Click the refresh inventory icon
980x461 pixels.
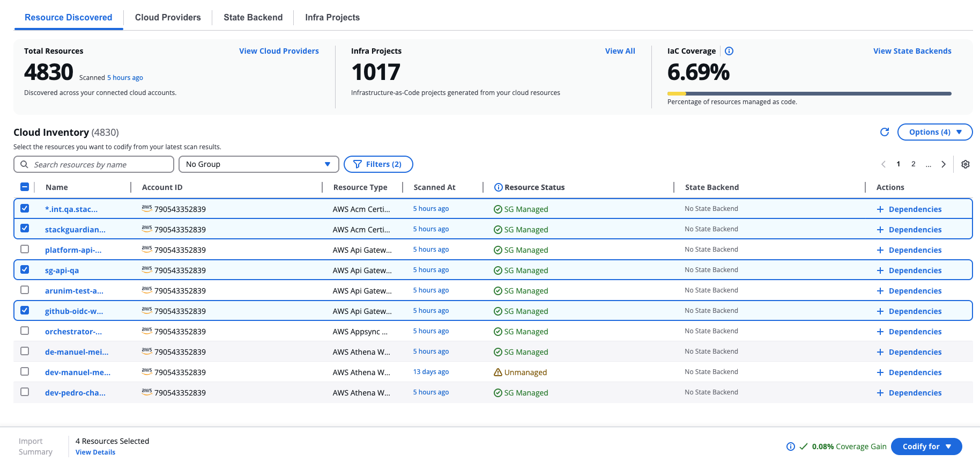[885, 132]
